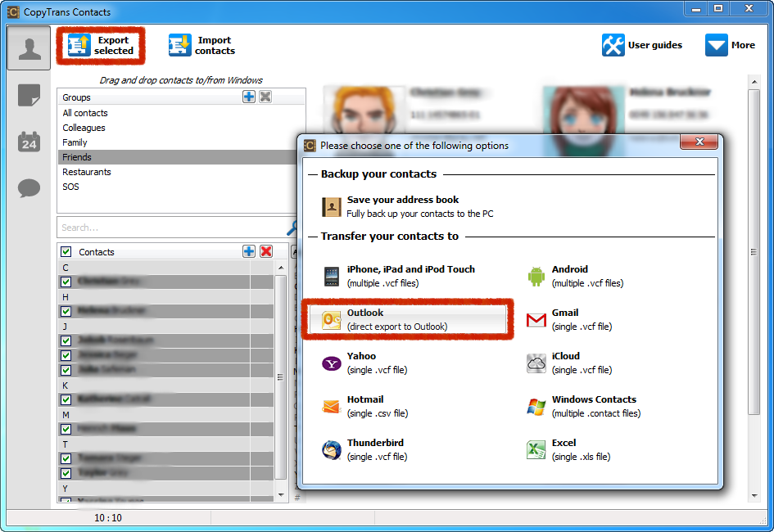Choose Outlook direct export option
The height and width of the screenshot is (532, 774).
coord(408,319)
